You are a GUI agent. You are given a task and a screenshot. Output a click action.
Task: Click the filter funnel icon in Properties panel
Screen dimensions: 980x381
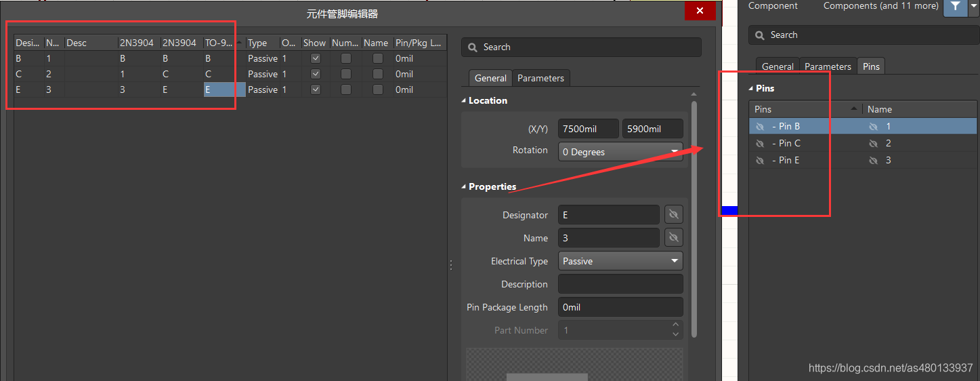(955, 6)
